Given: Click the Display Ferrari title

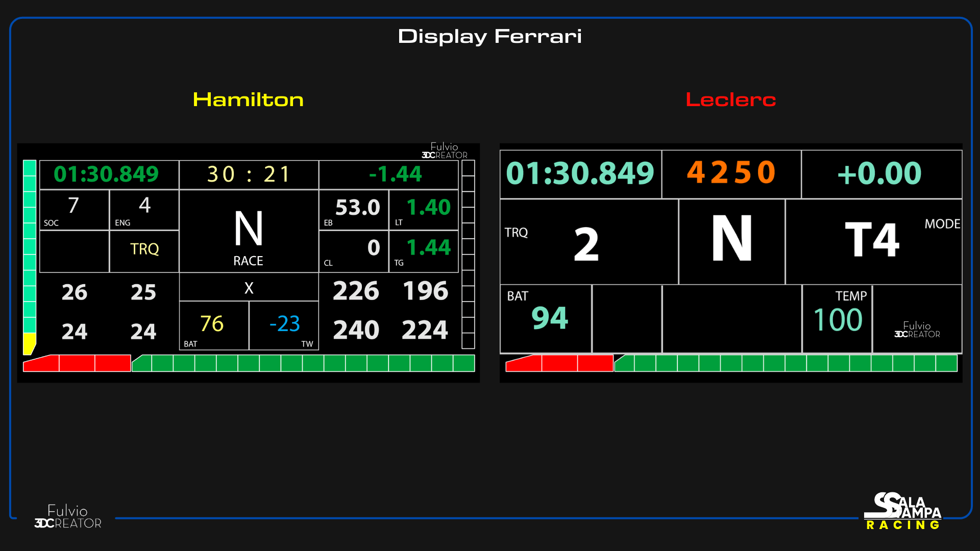Looking at the screenshot, I should (x=489, y=36).
